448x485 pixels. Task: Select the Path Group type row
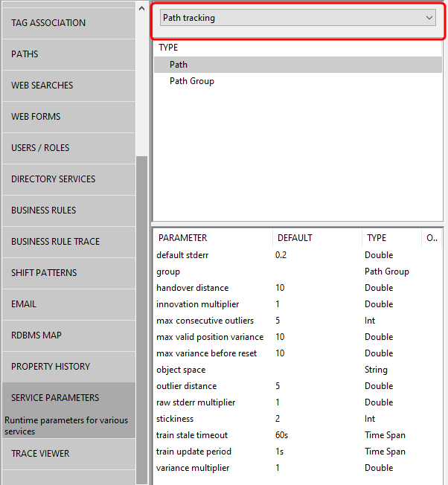coord(298,81)
